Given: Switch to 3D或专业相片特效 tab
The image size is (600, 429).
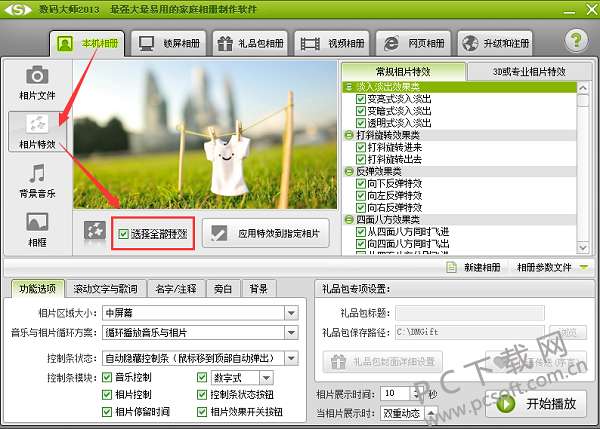Looking at the screenshot, I should [529, 72].
